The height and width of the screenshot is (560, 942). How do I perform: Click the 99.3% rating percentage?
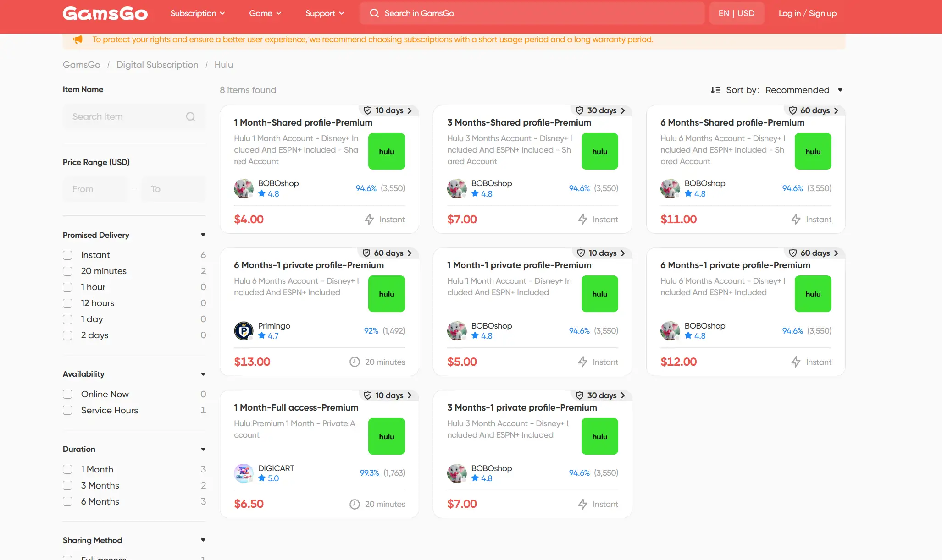(370, 473)
